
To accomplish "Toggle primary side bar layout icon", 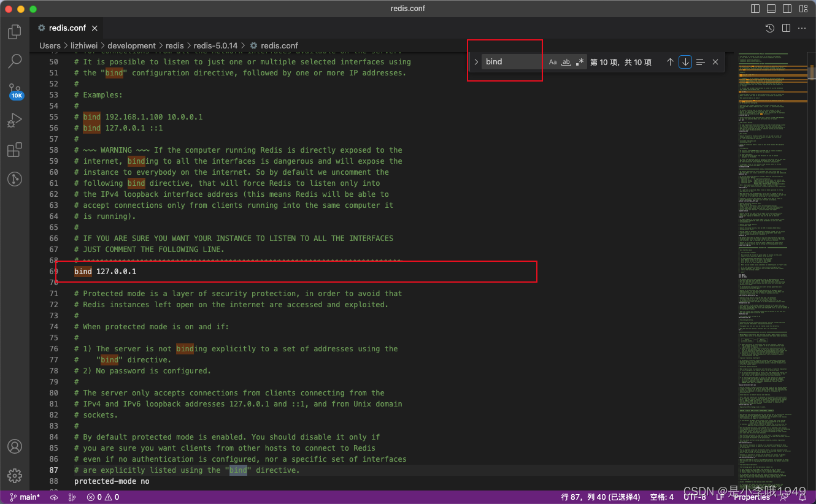I will tap(755, 9).
